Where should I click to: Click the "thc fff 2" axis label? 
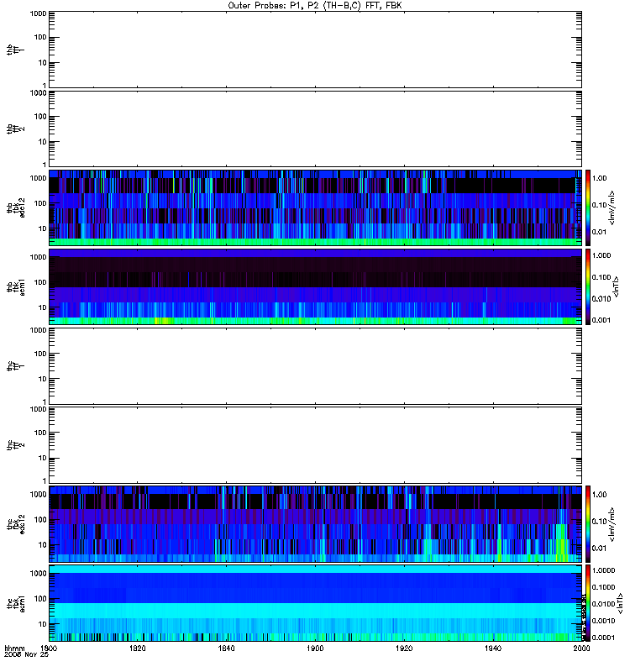(15, 445)
